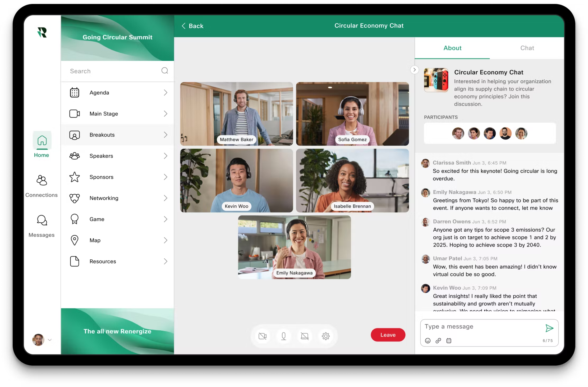Screen dimensions: 588x387
Task: Expand the Breakouts menu item
Action: coord(166,135)
